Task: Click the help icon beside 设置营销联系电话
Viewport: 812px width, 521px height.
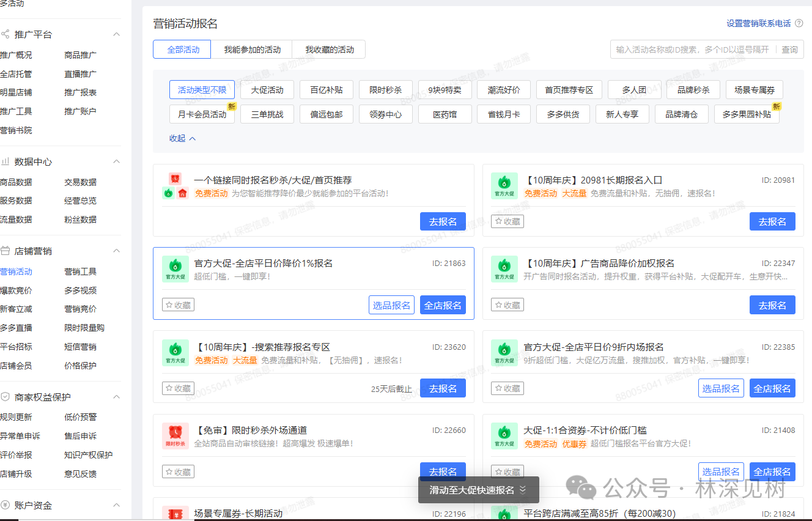Action: click(799, 23)
